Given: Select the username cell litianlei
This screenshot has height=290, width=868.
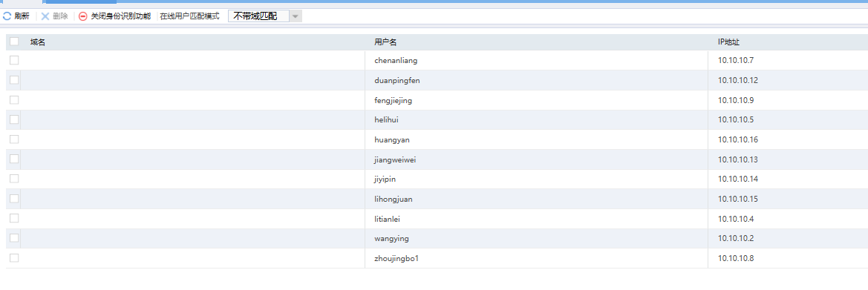Looking at the screenshot, I should [x=387, y=219].
